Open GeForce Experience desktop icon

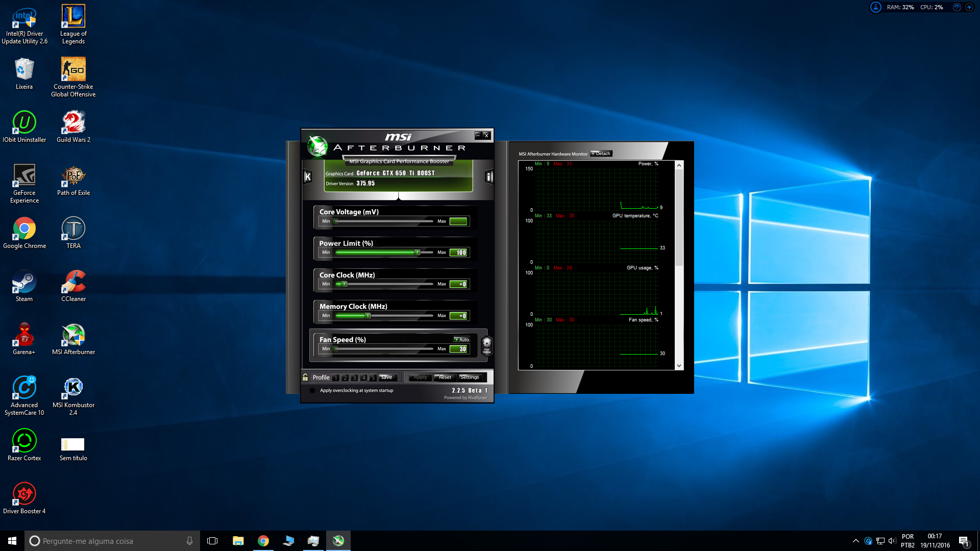coord(24,184)
